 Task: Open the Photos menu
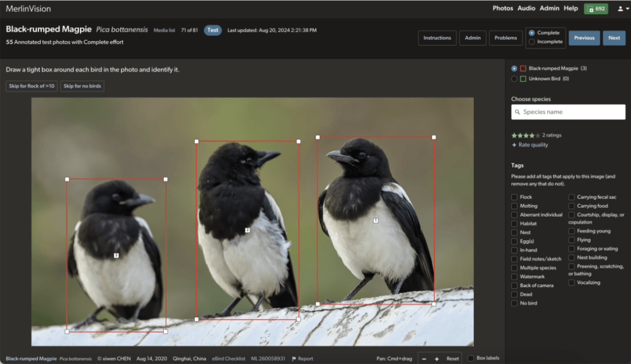pos(503,9)
